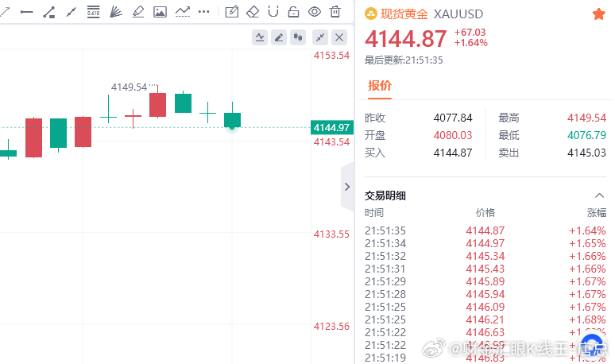Close the chart panel with X
Image resolution: width=615 pixels, height=364 pixels.
pyautogui.click(x=339, y=37)
